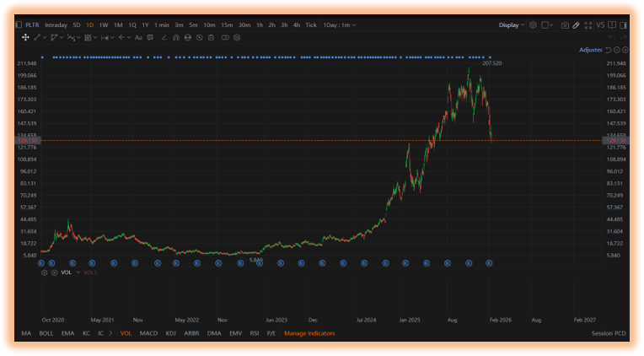Zoom in chart with plus circle
The height and width of the screenshot is (356, 644).
[x=625, y=50]
